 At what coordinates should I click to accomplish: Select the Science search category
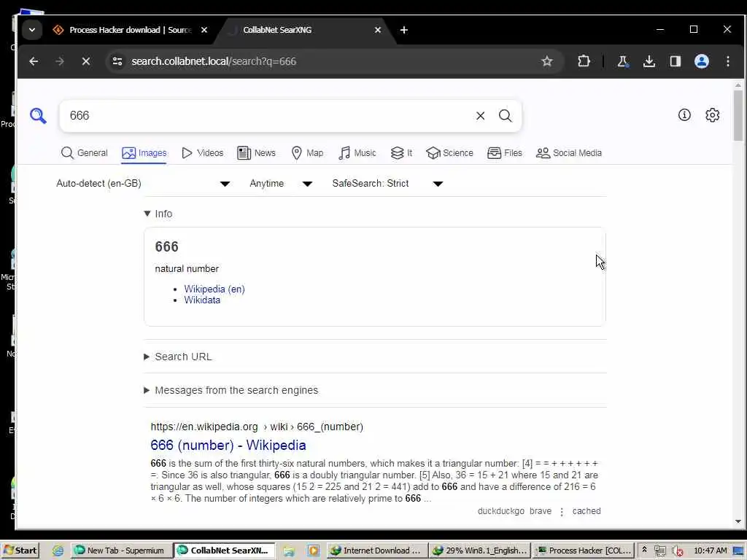[449, 153]
